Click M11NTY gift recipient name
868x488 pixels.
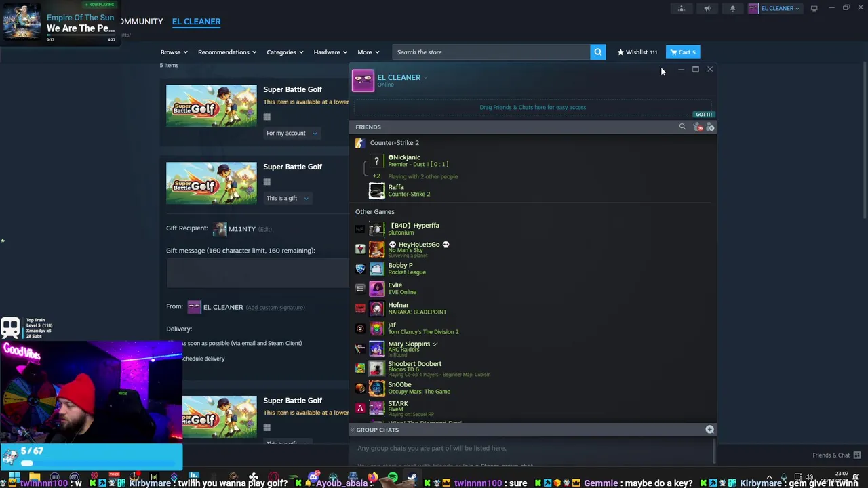(241, 229)
